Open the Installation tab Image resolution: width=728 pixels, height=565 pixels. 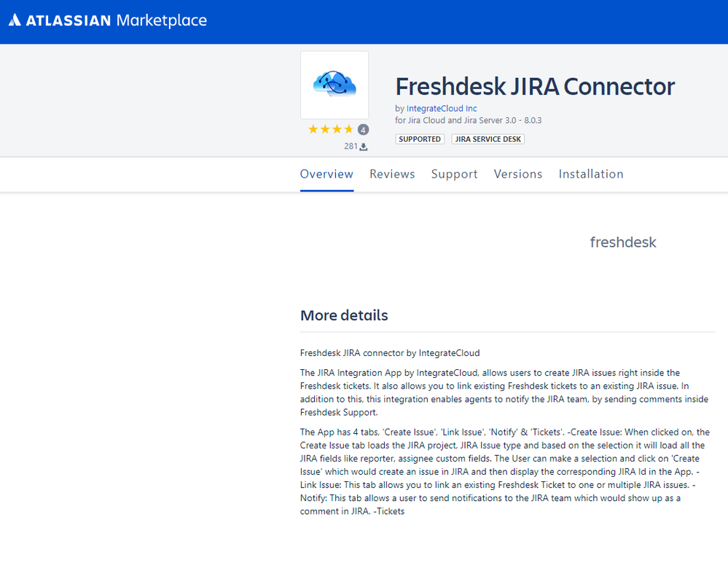591,174
